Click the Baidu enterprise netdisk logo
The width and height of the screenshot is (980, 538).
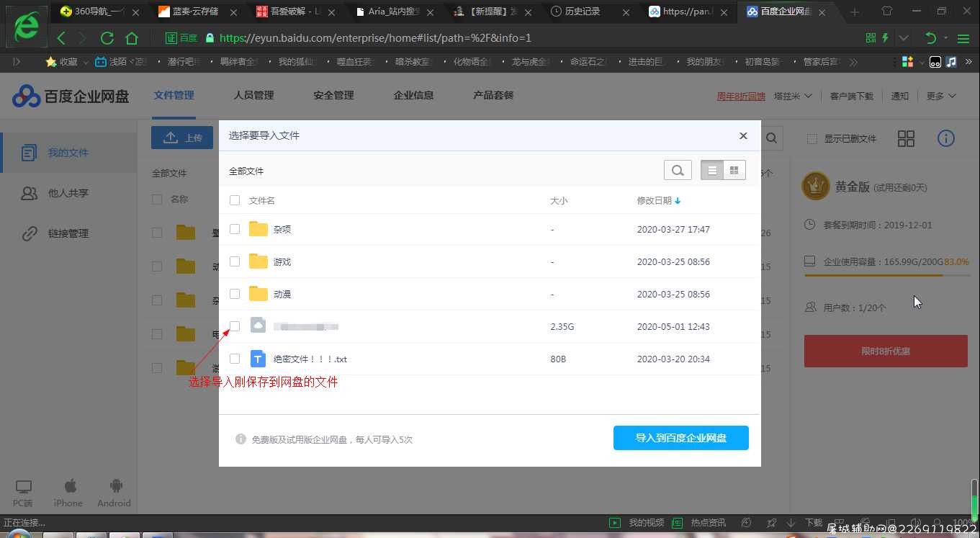pyautogui.click(x=71, y=96)
